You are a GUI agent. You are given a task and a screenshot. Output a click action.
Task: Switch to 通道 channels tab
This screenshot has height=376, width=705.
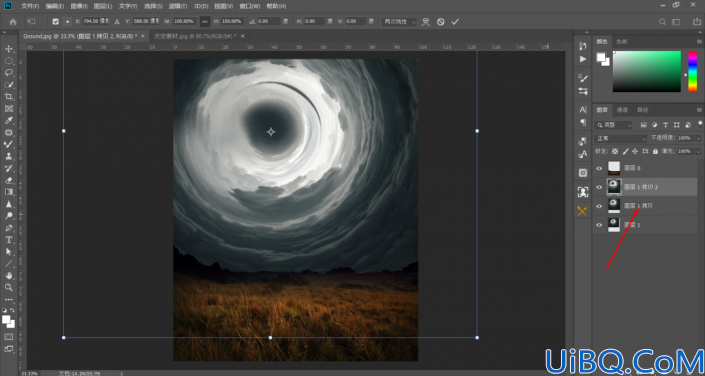pyautogui.click(x=622, y=110)
